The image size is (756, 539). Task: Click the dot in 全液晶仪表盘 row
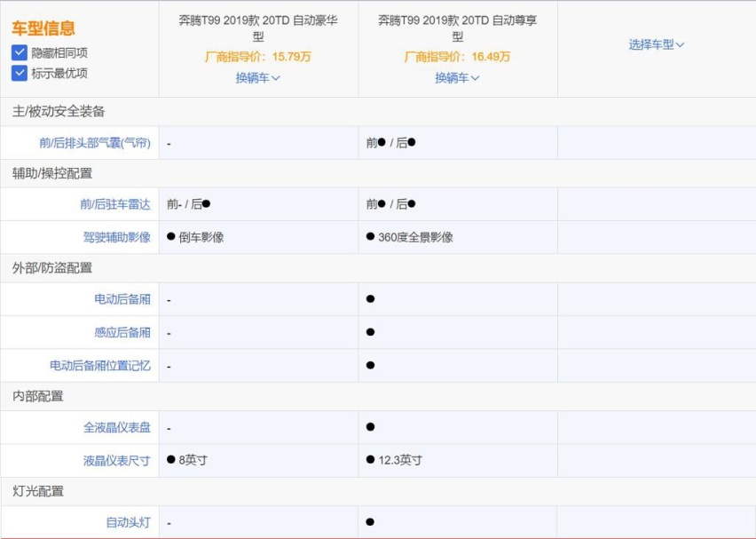(x=370, y=426)
